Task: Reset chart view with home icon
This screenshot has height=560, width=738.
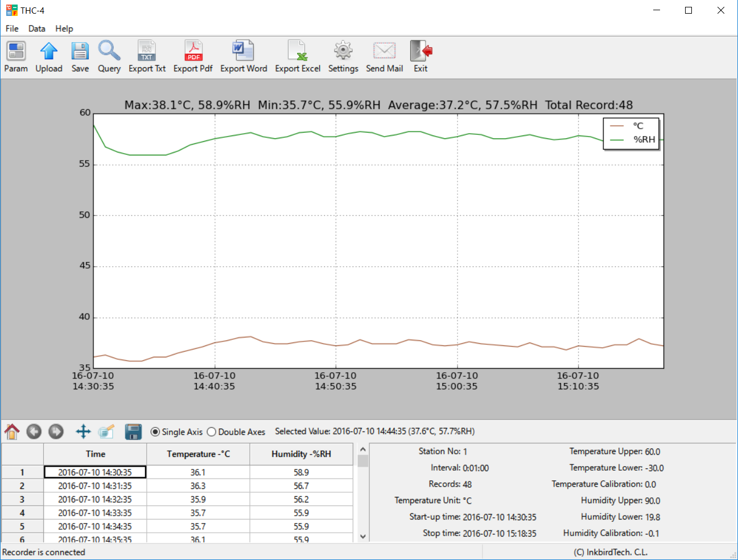Action: point(12,432)
